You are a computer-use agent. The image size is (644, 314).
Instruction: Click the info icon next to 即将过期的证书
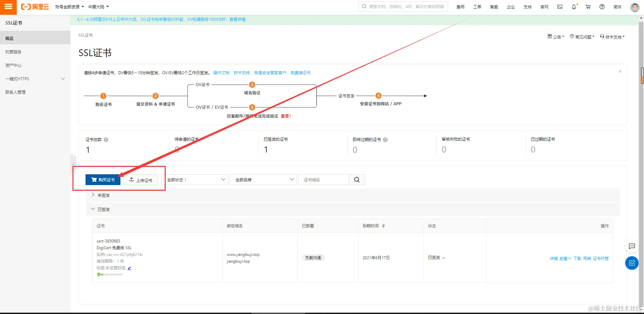(385, 140)
